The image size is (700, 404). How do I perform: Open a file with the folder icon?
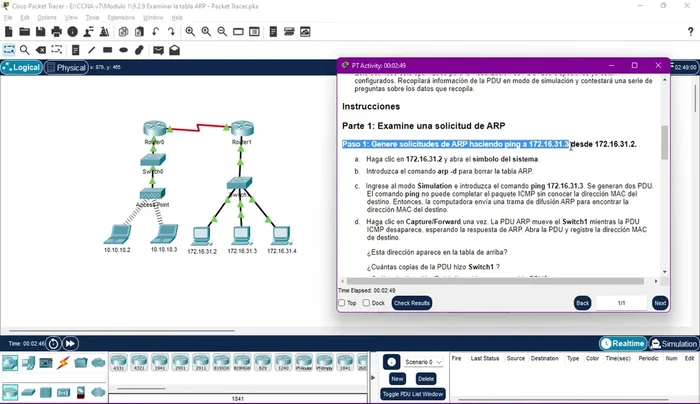(25, 32)
